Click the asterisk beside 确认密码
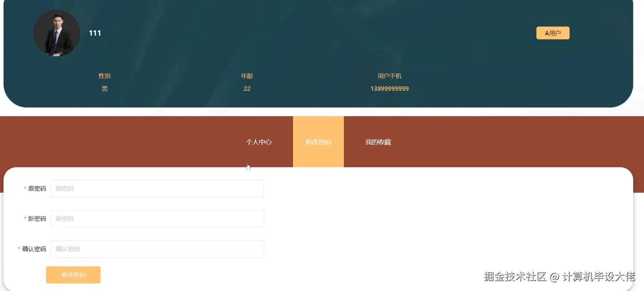The image size is (644, 291). pyautogui.click(x=18, y=249)
